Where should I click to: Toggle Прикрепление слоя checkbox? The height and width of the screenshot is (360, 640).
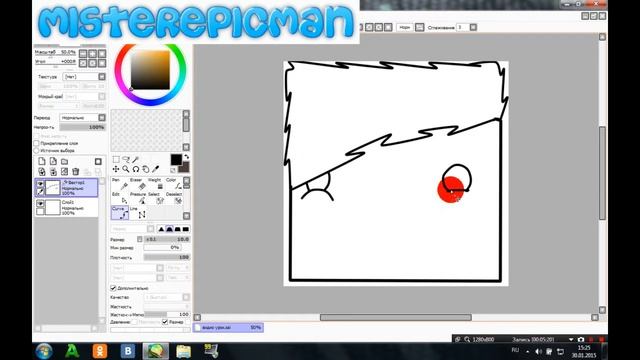coord(36,143)
